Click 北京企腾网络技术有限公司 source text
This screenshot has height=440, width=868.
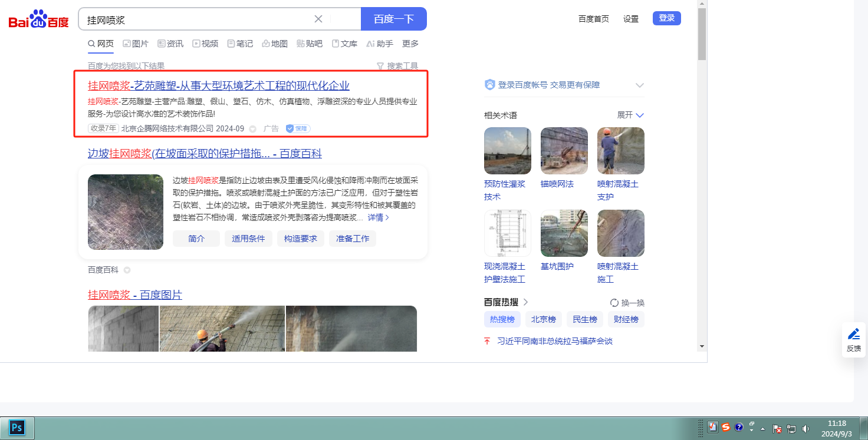coord(167,128)
